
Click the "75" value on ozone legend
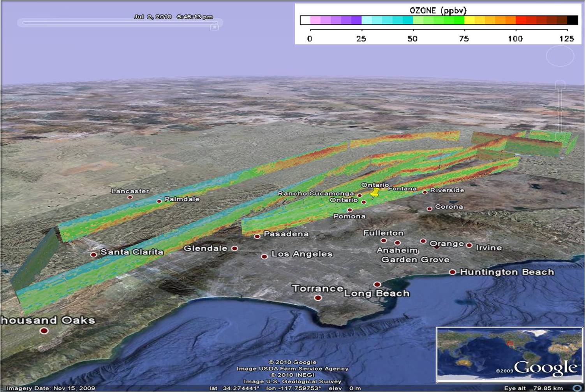(x=463, y=39)
